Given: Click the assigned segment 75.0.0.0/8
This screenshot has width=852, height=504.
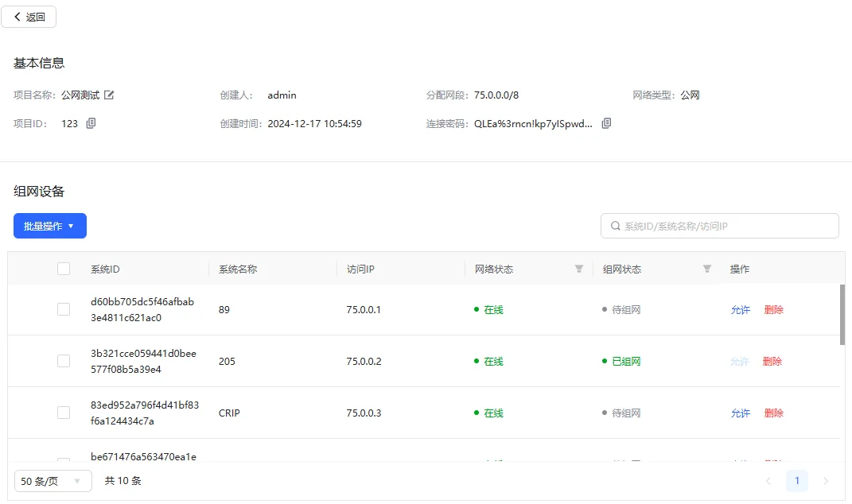Looking at the screenshot, I should point(496,95).
